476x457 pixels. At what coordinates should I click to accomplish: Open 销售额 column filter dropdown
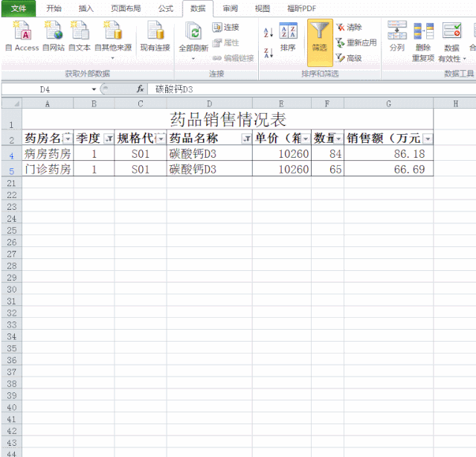point(428,139)
